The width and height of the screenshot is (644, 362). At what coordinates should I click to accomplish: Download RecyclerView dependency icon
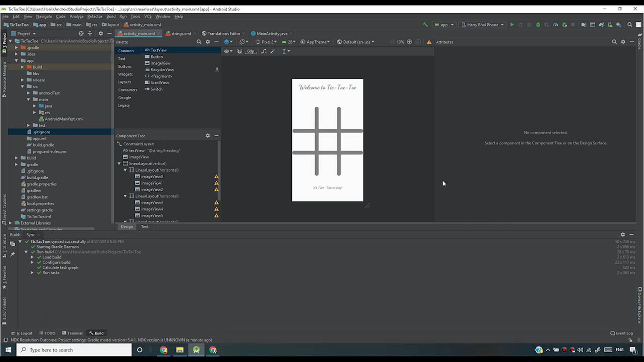pos(217,69)
